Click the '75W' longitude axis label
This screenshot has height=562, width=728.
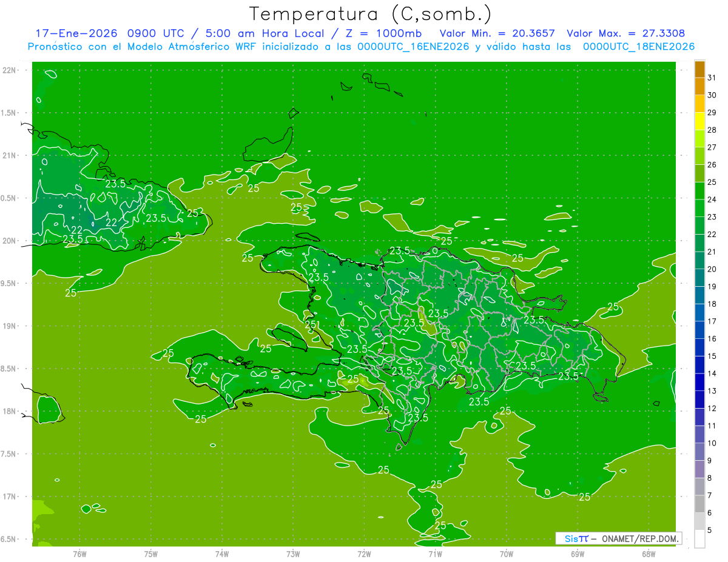point(151,554)
